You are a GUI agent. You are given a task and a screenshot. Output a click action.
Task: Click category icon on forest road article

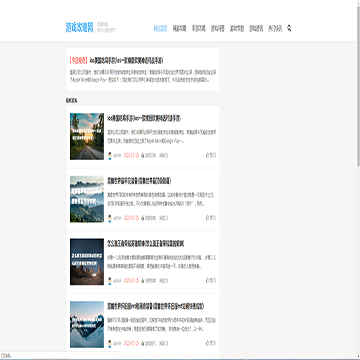pos(143,155)
